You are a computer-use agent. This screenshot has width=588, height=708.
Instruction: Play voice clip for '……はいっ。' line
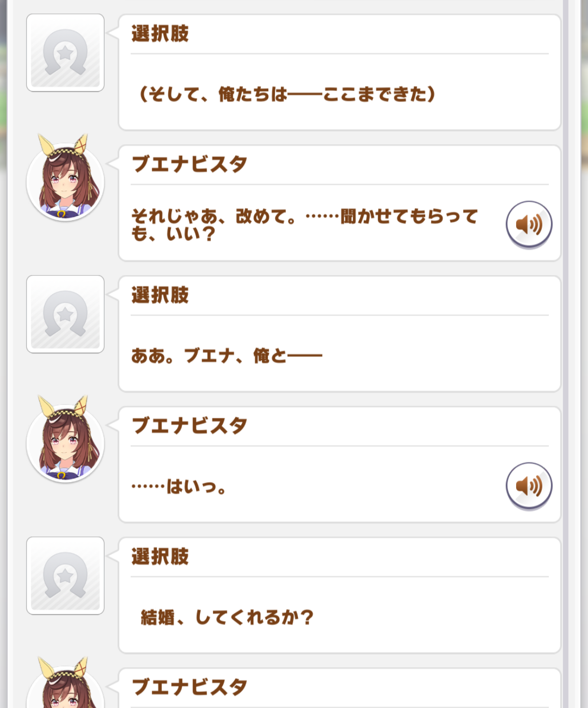(529, 486)
